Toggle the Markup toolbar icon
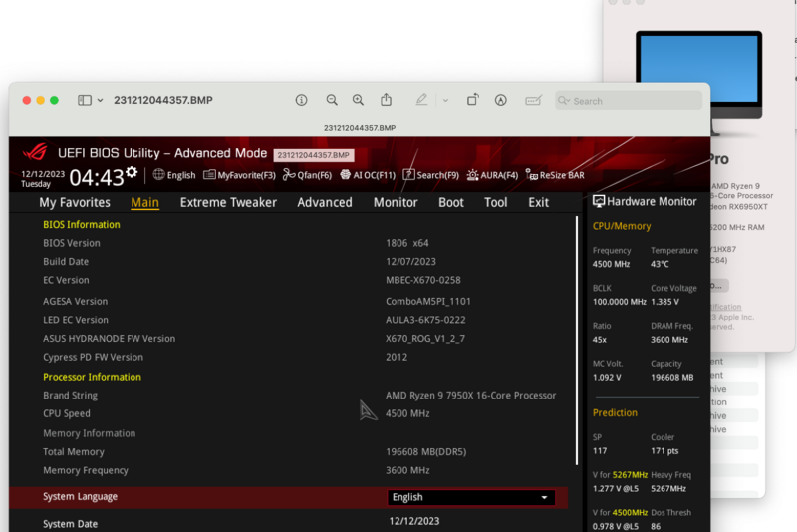This screenshot has width=797, height=532. click(501, 100)
